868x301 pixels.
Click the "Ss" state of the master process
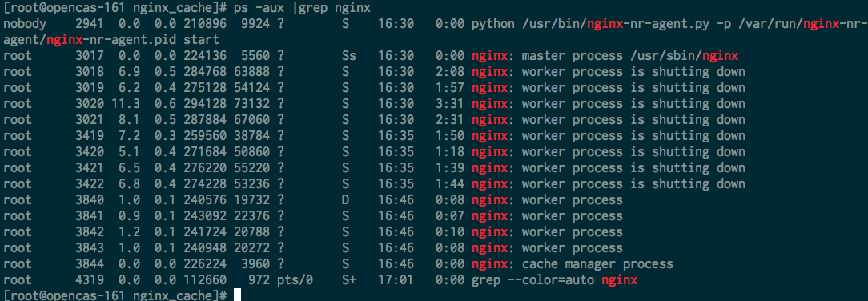(349, 56)
